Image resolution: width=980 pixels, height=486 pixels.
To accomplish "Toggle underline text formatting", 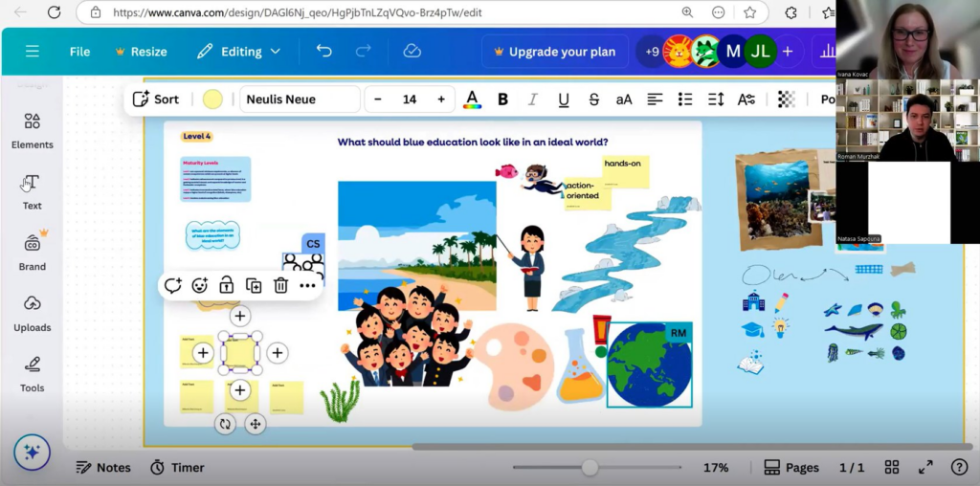I will 564,99.
